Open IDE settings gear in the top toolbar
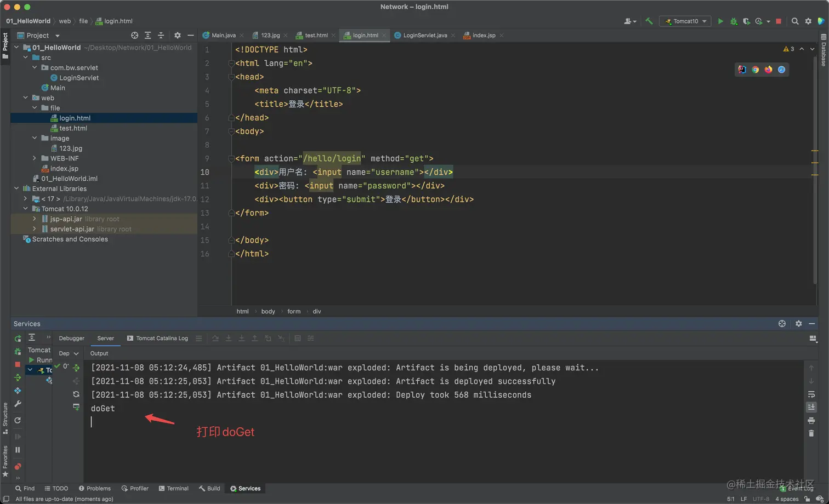 808,21
